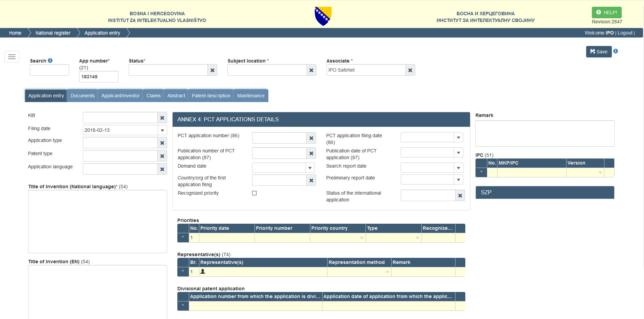Click the MKP/IPC cell in the IPC table
This screenshot has height=319, width=644.
[532, 173]
